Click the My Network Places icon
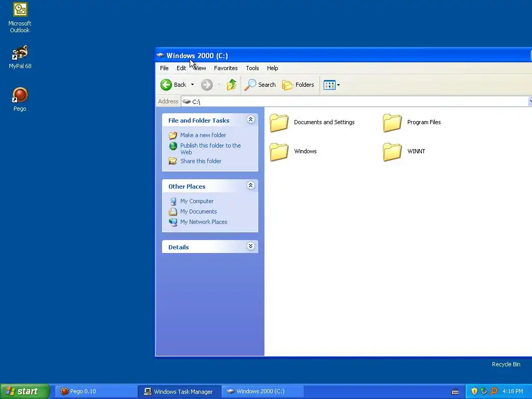 173,222
